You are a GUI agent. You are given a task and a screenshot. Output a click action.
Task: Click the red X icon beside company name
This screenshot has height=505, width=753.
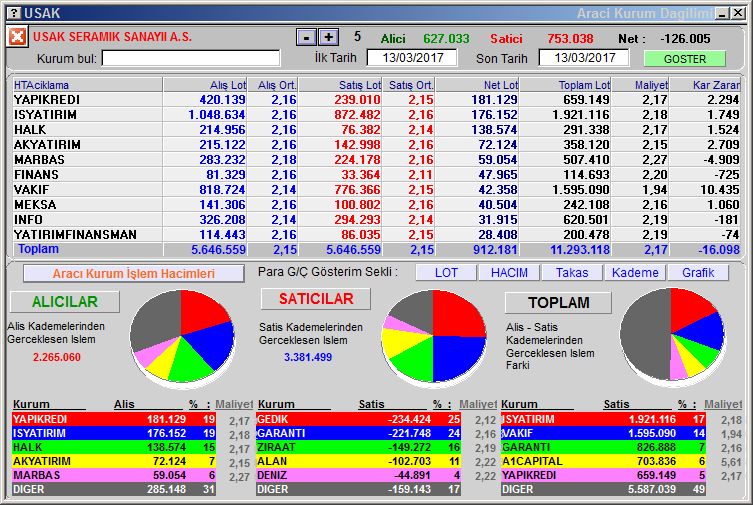click(x=17, y=36)
